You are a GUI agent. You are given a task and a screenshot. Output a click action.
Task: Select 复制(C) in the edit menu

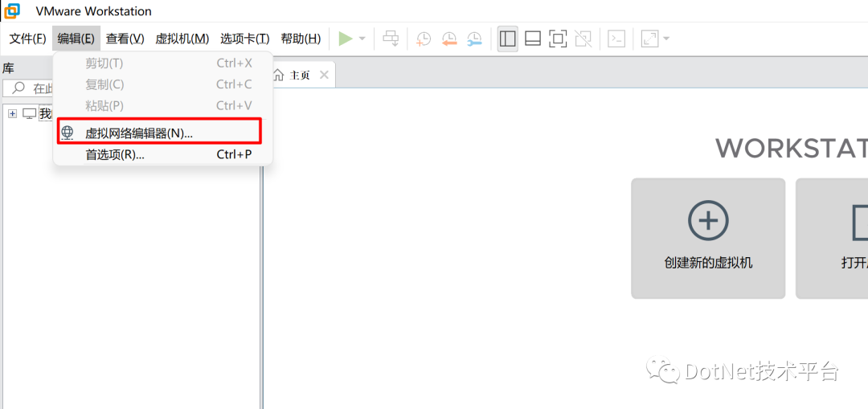tap(162, 84)
